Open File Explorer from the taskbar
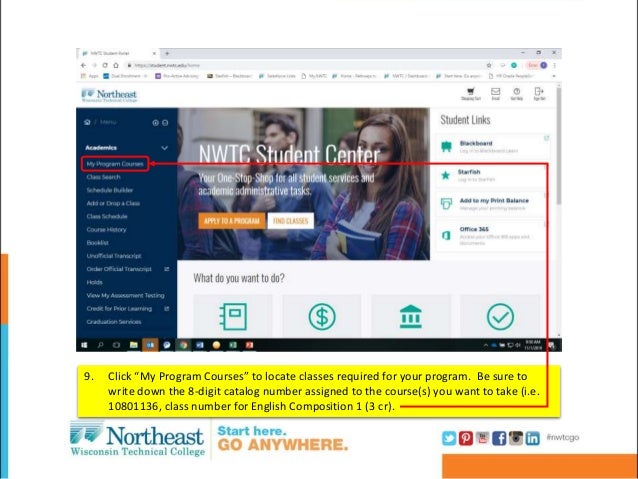This screenshot has width=638, height=479. click(133, 345)
